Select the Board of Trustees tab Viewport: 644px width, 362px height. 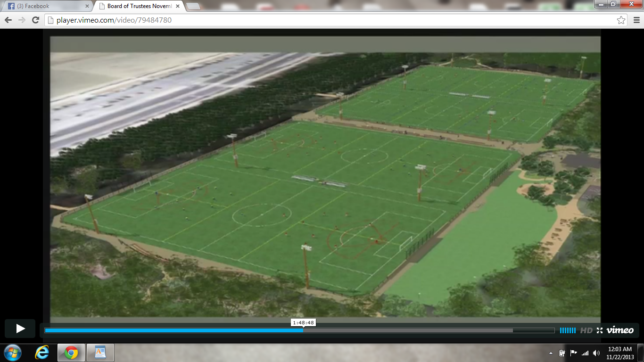pos(137,6)
